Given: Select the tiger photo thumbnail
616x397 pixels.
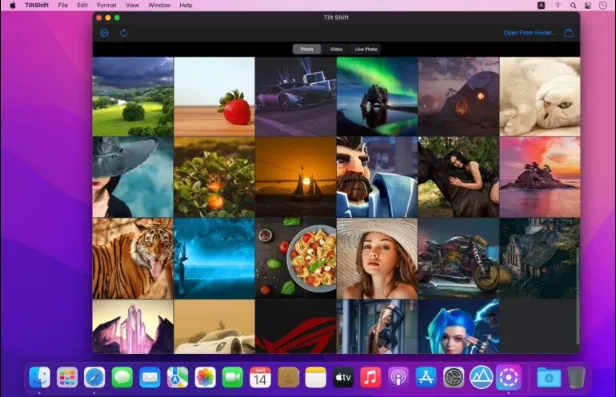Looking at the screenshot, I should [x=133, y=258].
